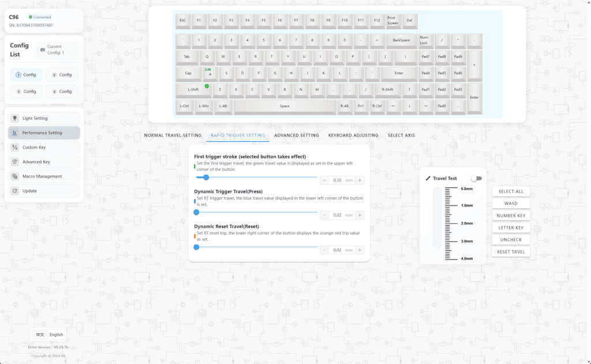591x364 pixels.
Task: Click the First trigger stroke slider handle
Action: tap(206, 177)
